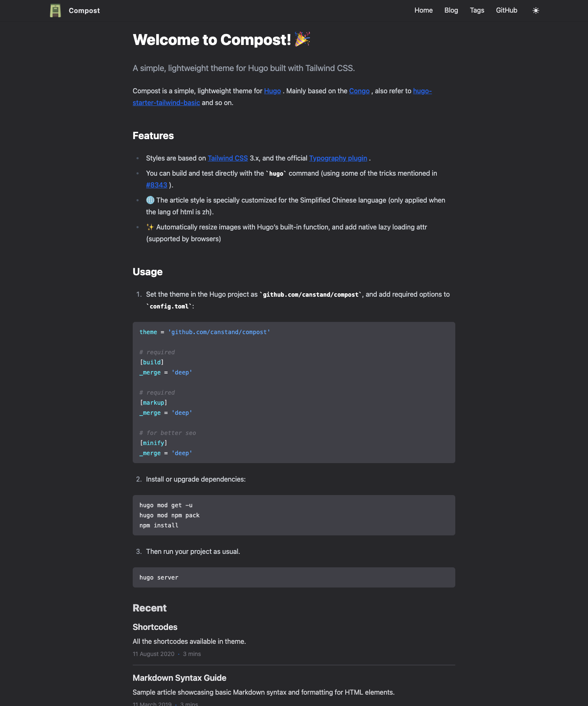
Task: Open the Typography plugin link
Action: pyautogui.click(x=338, y=158)
